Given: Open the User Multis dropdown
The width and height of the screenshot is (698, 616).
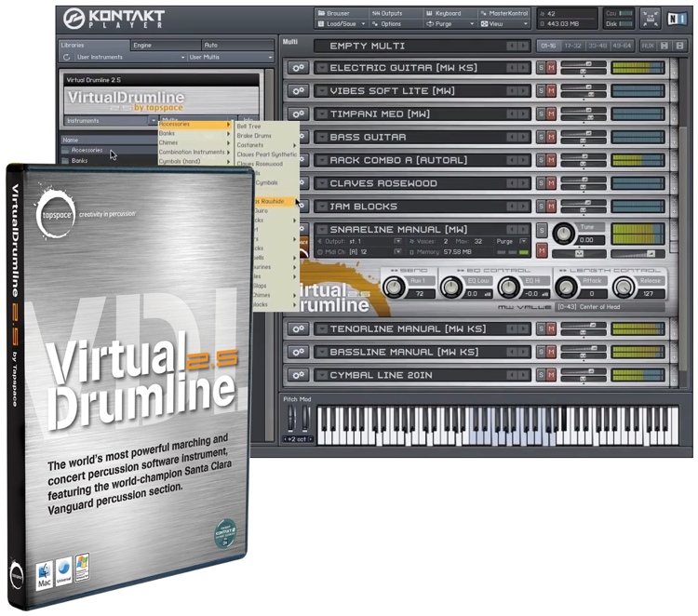Looking at the screenshot, I should [231, 57].
